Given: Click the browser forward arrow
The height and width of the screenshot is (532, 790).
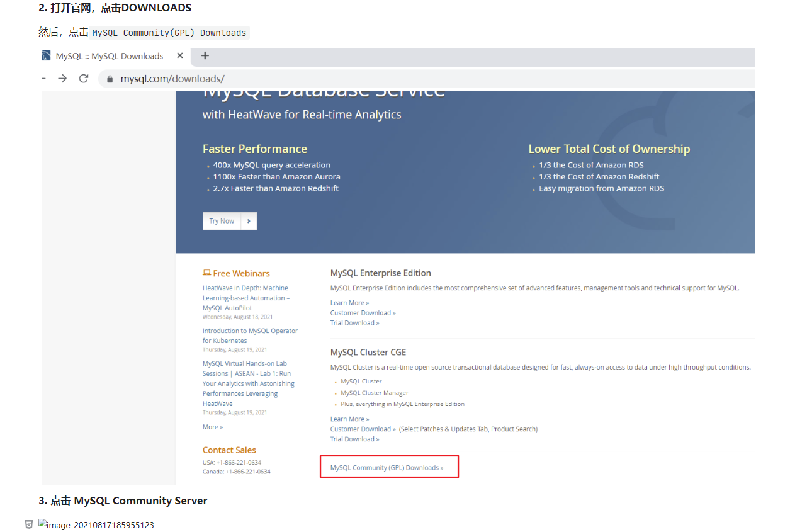Looking at the screenshot, I should (62, 79).
